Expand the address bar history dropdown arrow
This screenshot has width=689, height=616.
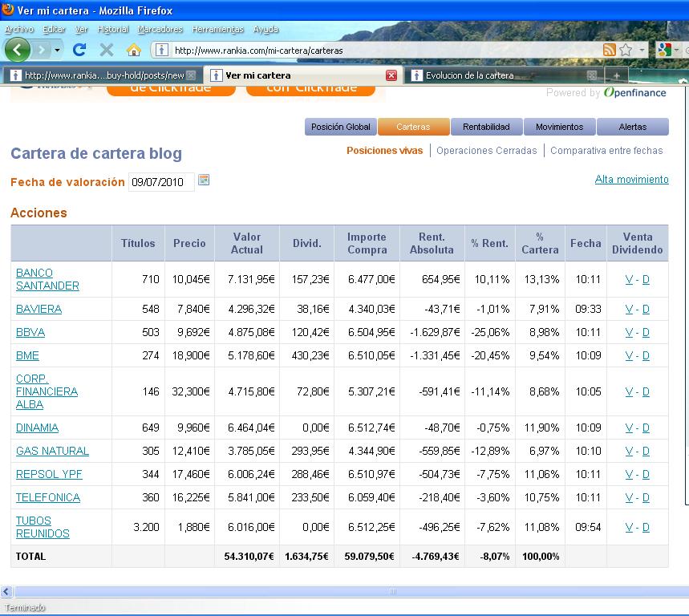[x=641, y=50]
